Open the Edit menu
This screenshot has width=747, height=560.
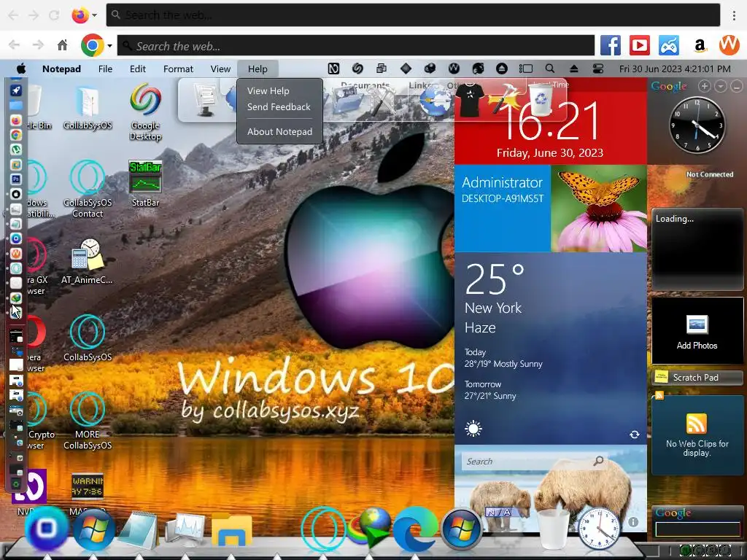point(138,69)
